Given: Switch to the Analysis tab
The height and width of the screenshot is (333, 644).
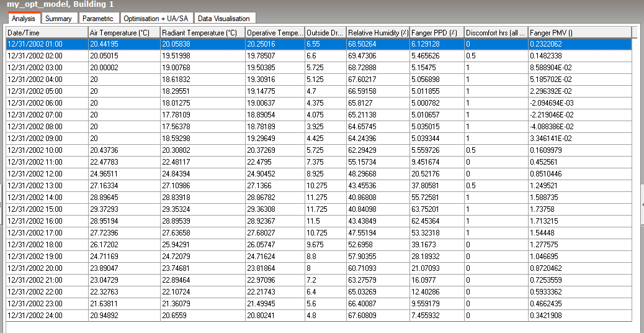Looking at the screenshot, I should [x=24, y=18].
